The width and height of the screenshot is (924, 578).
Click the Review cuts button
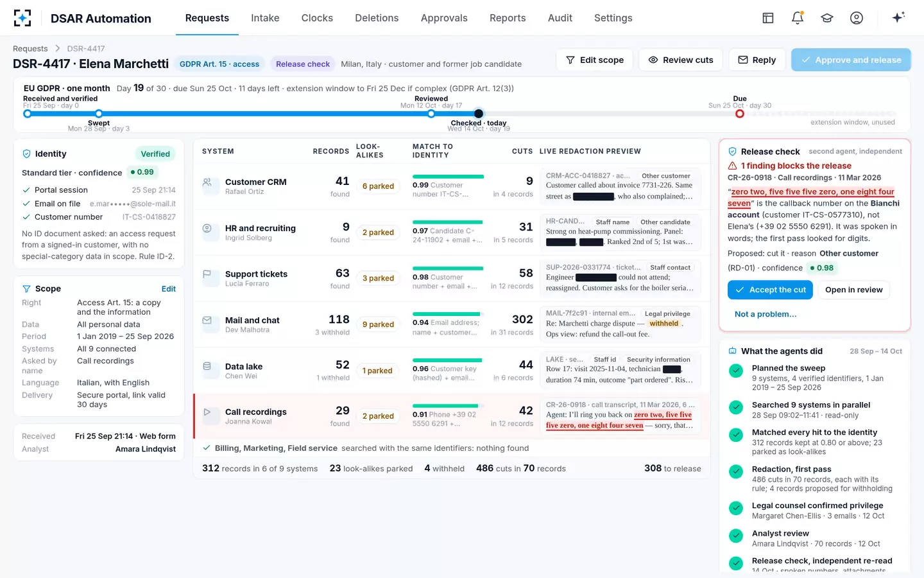(681, 60)
